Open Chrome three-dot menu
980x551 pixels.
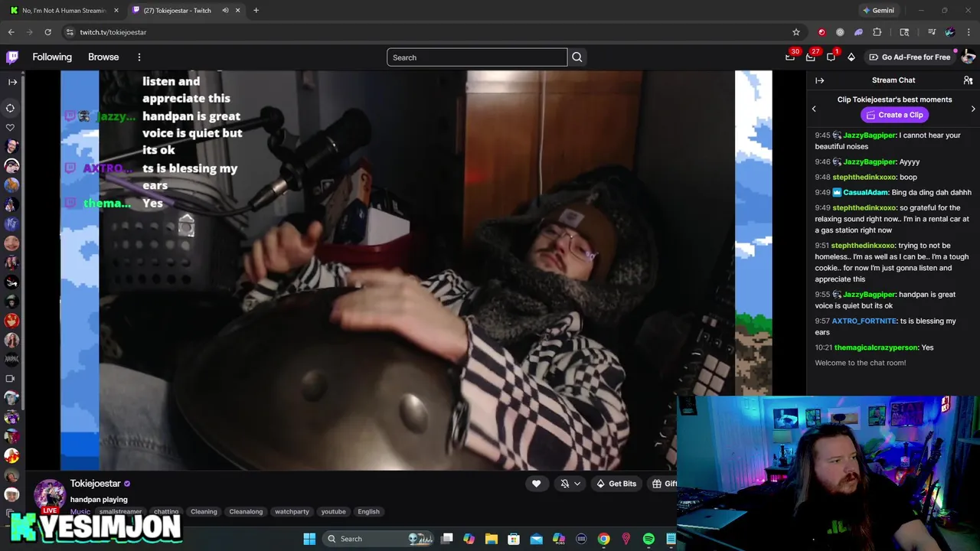tap(969, 32)
